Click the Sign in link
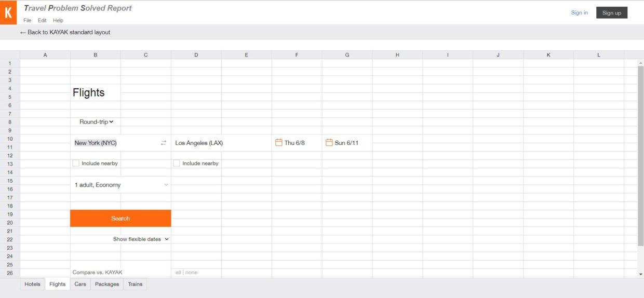 (x=580, y=13)
